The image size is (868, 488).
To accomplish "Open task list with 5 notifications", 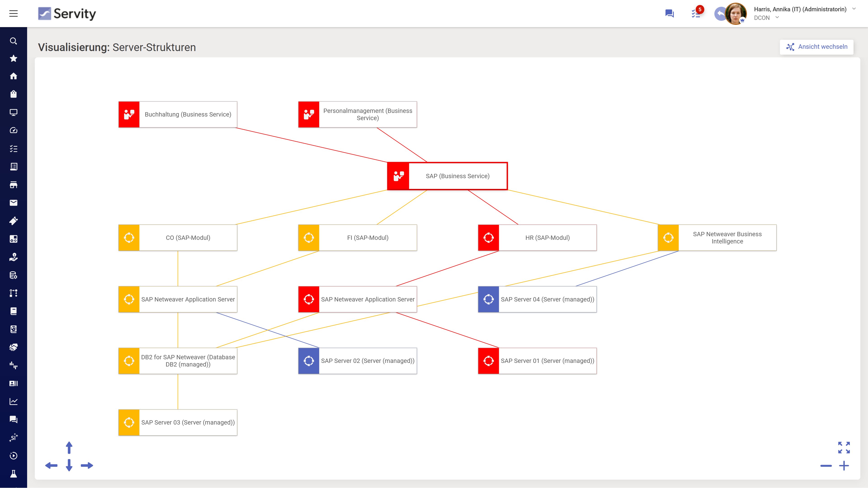I will click(x=695, y=14).
